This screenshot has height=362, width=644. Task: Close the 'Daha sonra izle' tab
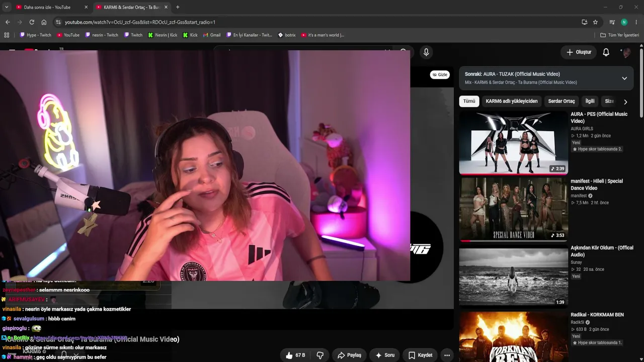86,7
